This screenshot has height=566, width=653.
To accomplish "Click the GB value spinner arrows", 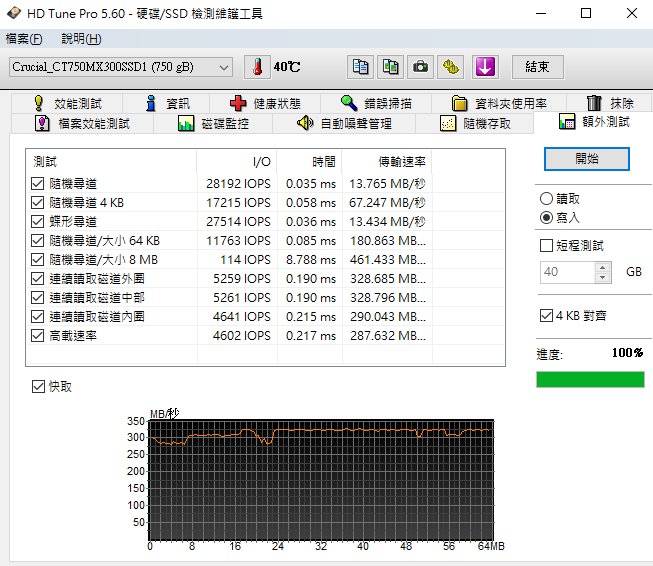I will pos(602,272).
